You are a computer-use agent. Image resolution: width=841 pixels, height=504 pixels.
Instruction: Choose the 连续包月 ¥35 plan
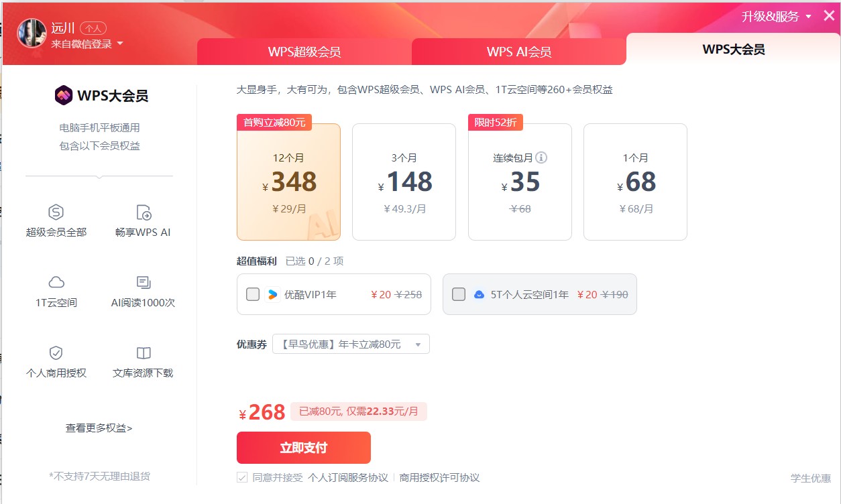[x=520, y=182]
